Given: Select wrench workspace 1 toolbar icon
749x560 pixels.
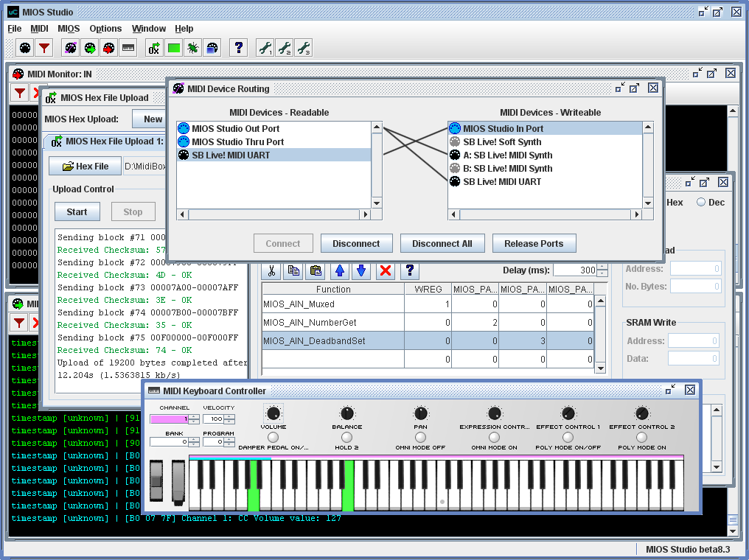Looking at the screenshot, I should (x=265, y=48).
